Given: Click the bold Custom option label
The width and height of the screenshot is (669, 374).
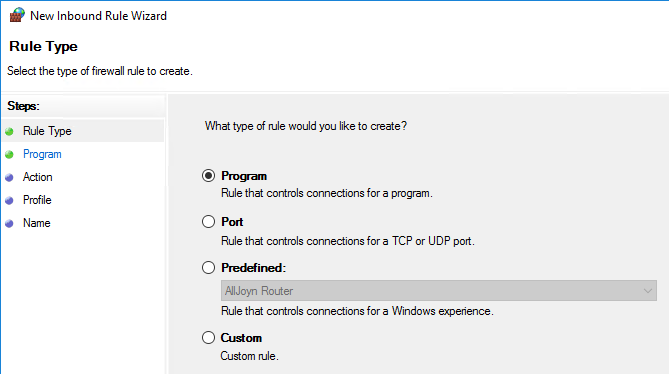Looking at the screenshot, I should [241, 338].
